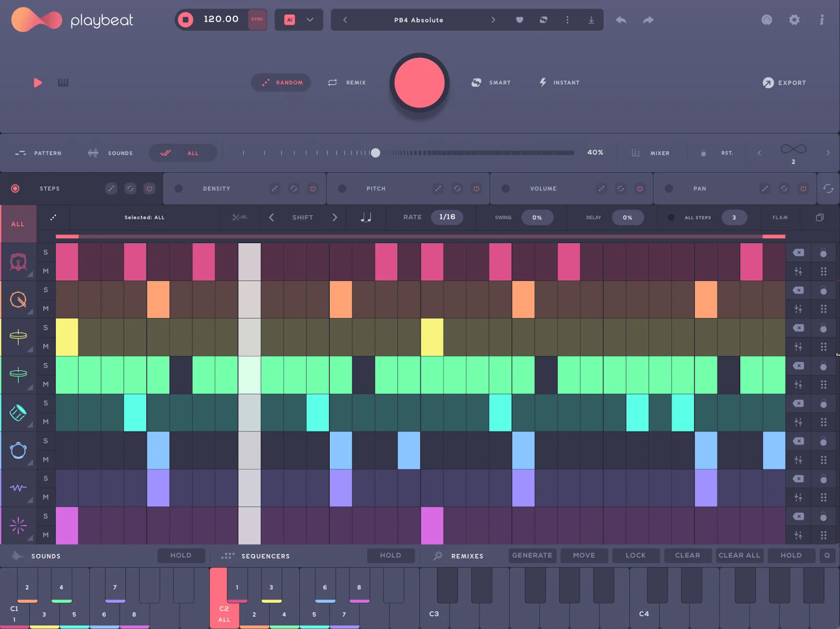Enable the VOLUME sequencer dot
The width and height of the screenshot is (840, 629).
point(506,188)
